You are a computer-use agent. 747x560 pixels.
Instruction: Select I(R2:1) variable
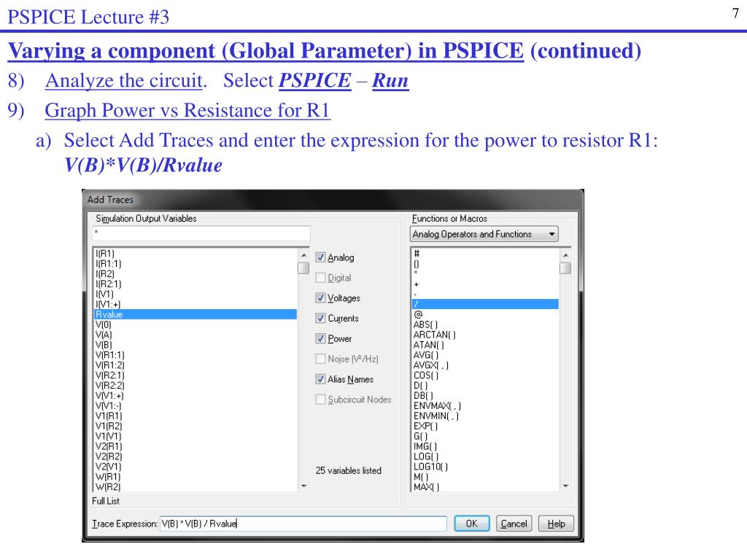109,284
